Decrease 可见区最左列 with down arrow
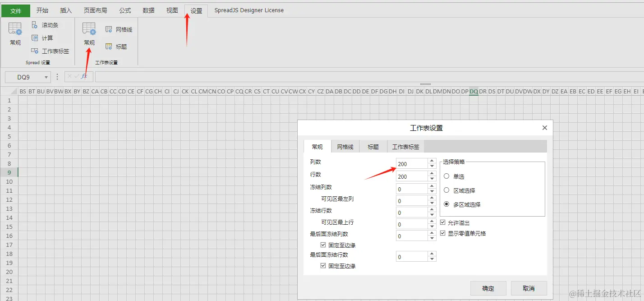The height and width of the screenshot is (301, 644). pos(432,203)
